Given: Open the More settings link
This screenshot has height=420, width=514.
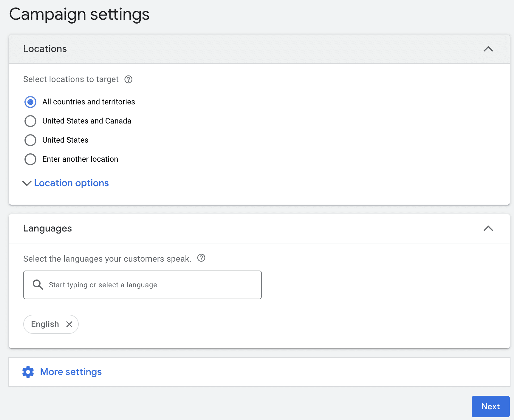Looking at the screenshot, I should coord(71,372).
